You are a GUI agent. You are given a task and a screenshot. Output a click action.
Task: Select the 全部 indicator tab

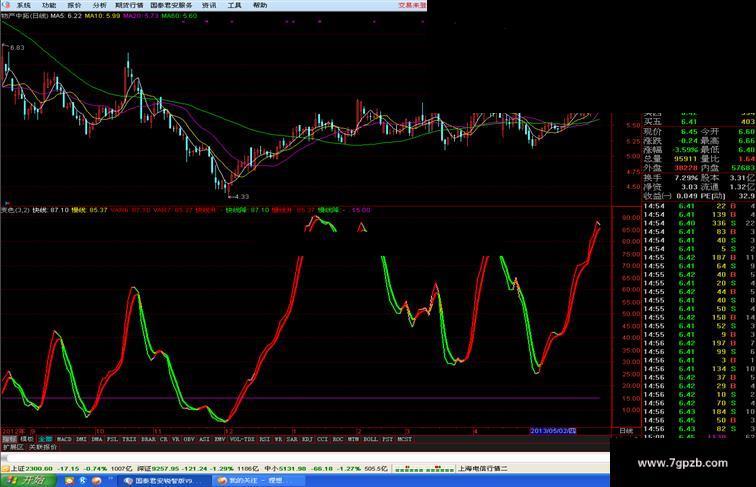(x=45, y=439)
